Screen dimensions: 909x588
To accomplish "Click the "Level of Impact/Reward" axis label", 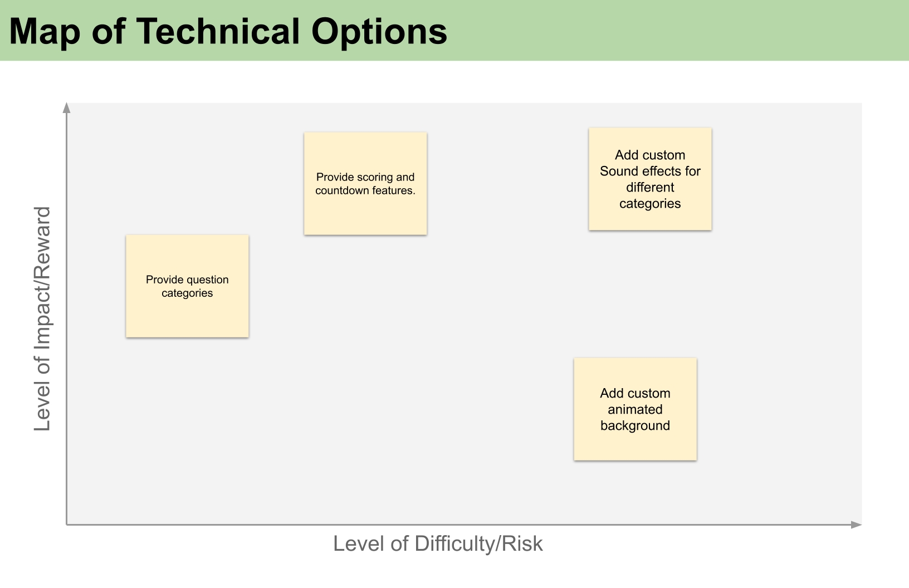I will point(42,318).
